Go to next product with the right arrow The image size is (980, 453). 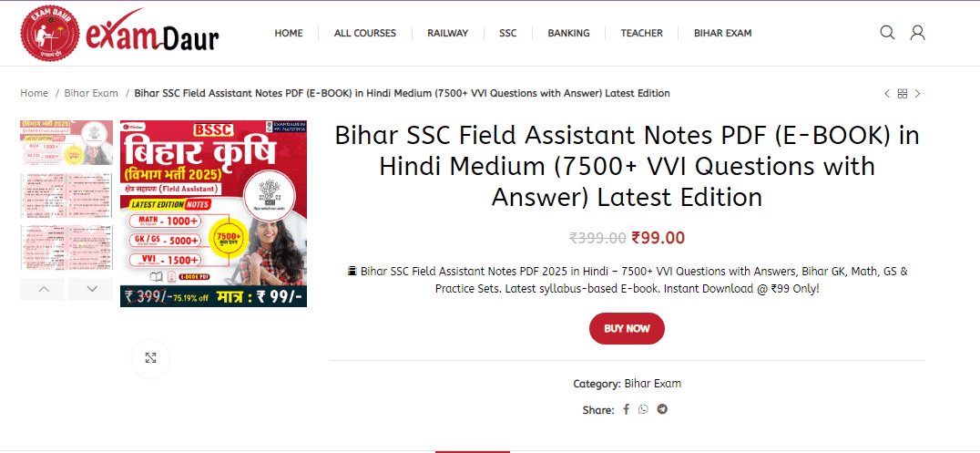[x=917, y=94]
